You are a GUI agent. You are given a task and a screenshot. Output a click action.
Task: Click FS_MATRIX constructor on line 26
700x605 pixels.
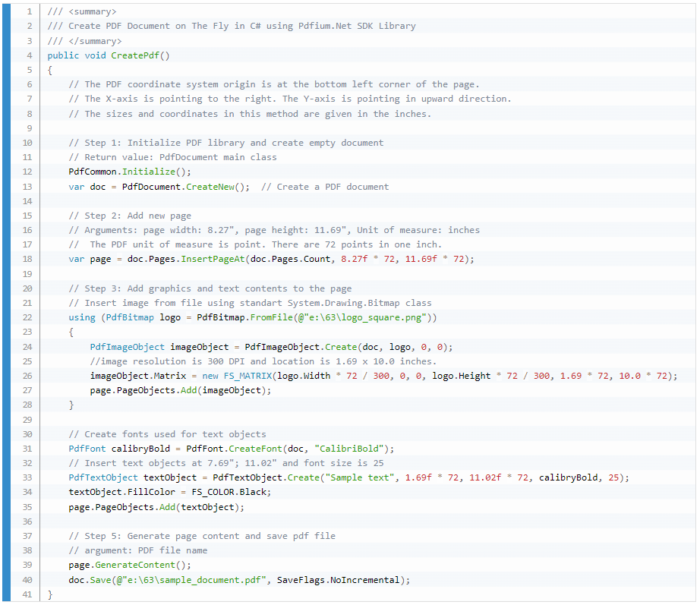click(248, 376)
